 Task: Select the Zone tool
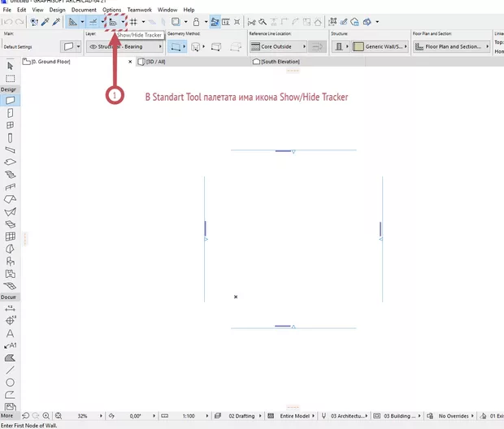point(10,274)
